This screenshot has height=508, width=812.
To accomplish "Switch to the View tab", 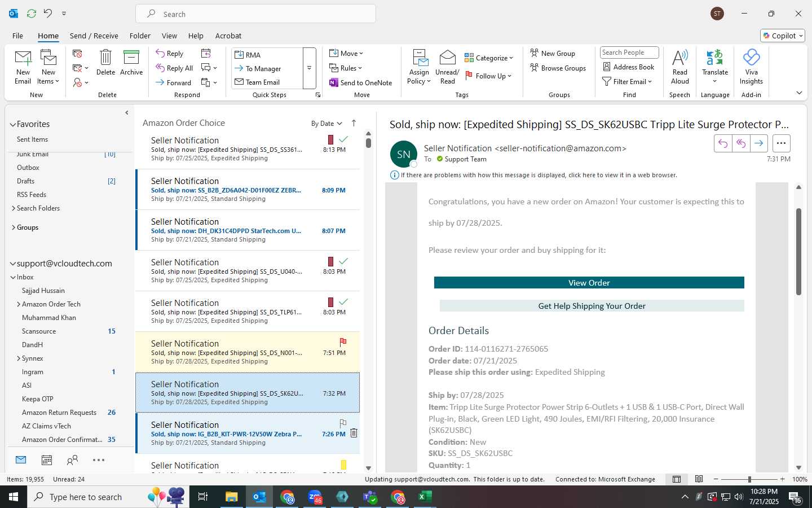I will click(169, 36).
